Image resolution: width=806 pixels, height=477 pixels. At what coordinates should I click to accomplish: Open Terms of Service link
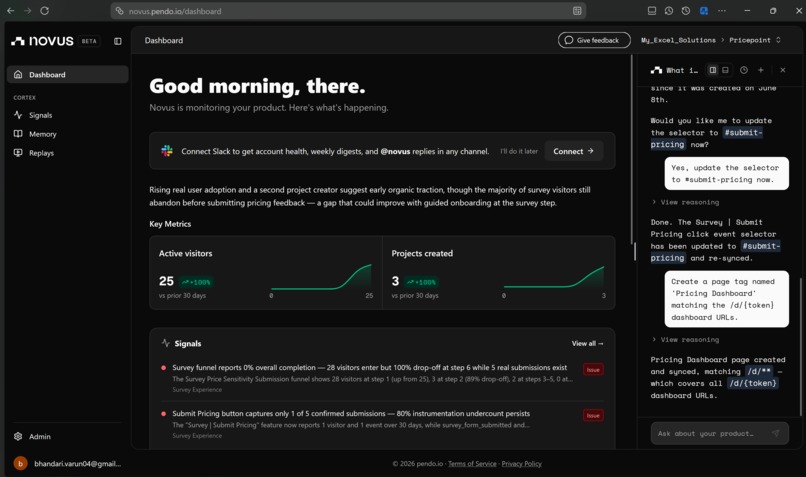pos(472,464)
